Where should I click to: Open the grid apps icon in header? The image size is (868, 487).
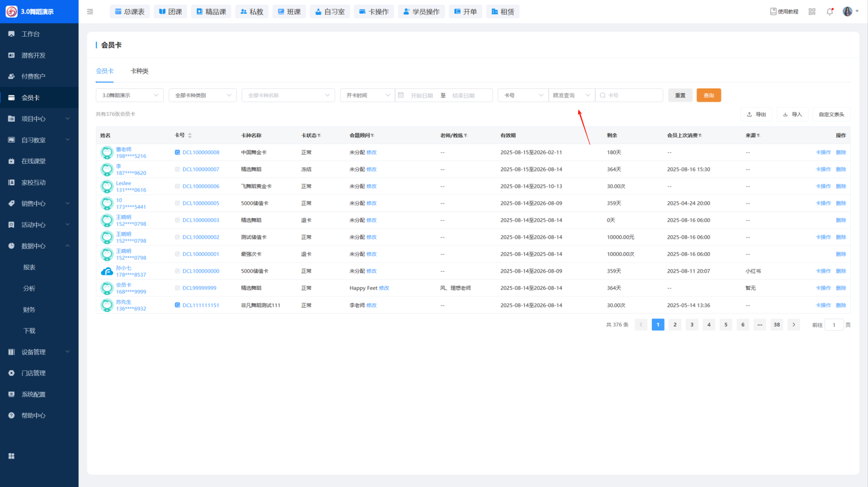tap(812, 12)
